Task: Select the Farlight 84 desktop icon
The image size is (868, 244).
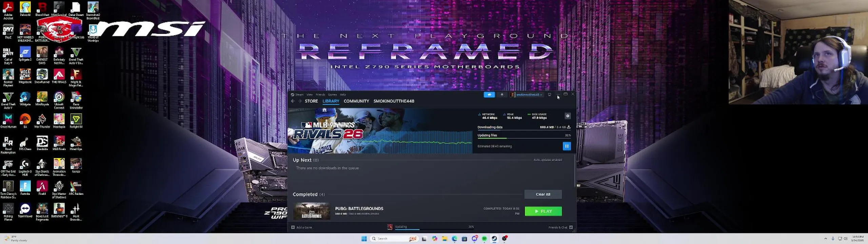Action: point(76,121)
